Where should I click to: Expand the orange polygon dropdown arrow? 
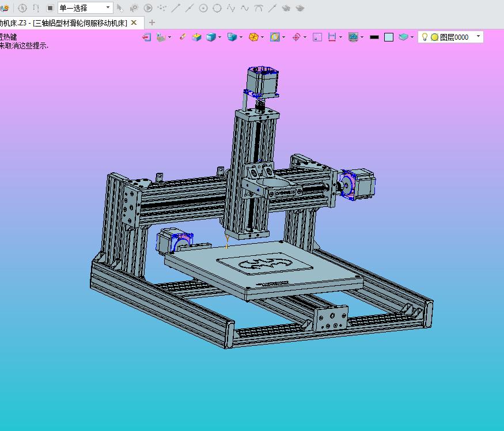tap(262, 37)
